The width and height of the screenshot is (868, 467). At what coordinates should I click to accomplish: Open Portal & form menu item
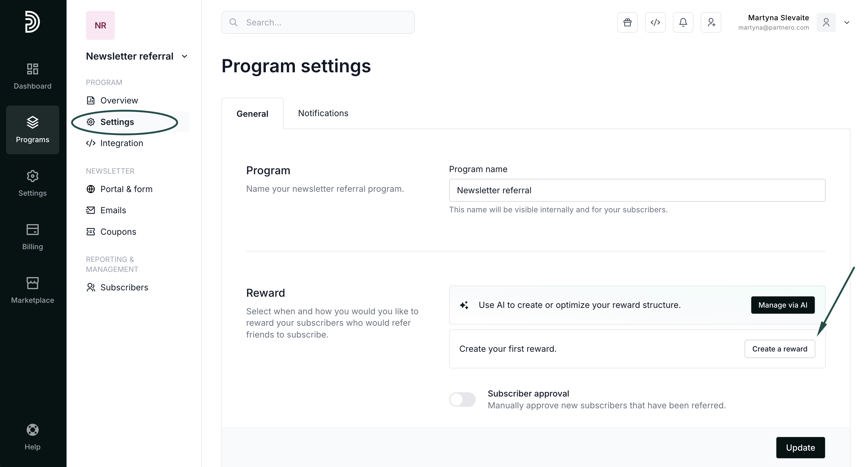(126, 189)
